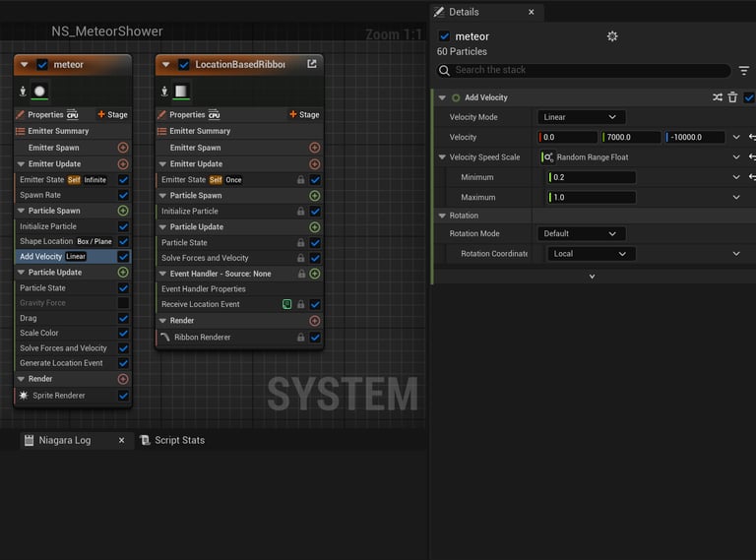Viewport: 756px width, 560px height.
Task: Click the Sprite Renderer star icon
Action: point(24,396)
